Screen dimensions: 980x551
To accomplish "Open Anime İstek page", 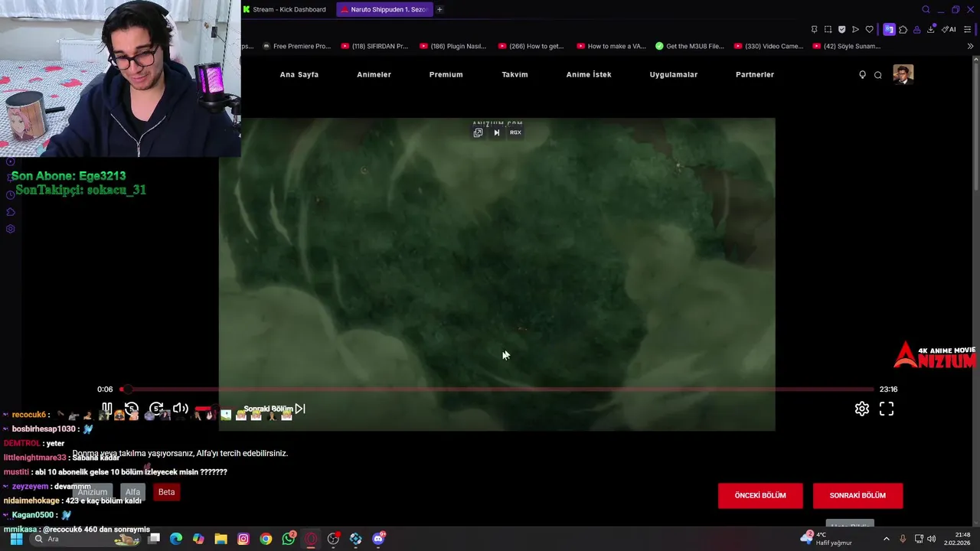I will pos(589,74).
